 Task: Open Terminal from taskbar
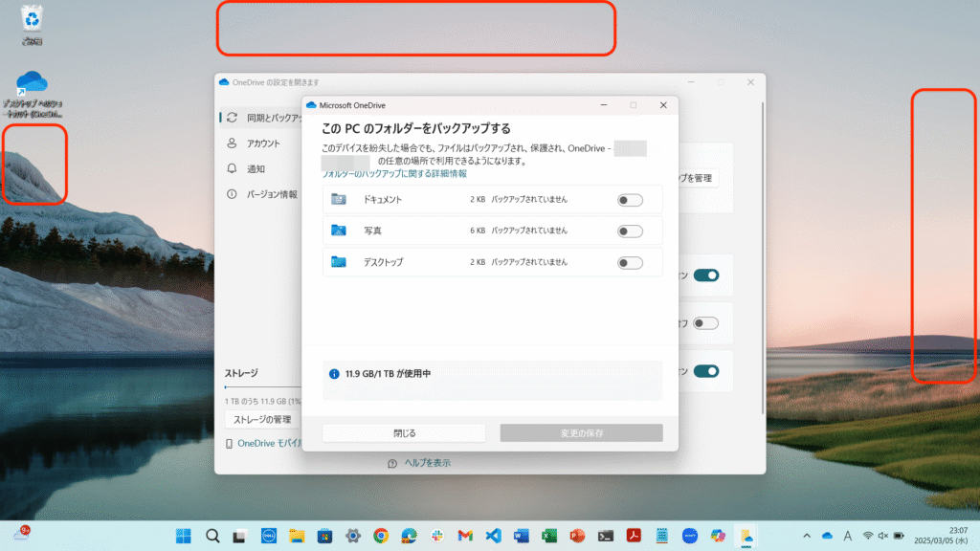606,536
